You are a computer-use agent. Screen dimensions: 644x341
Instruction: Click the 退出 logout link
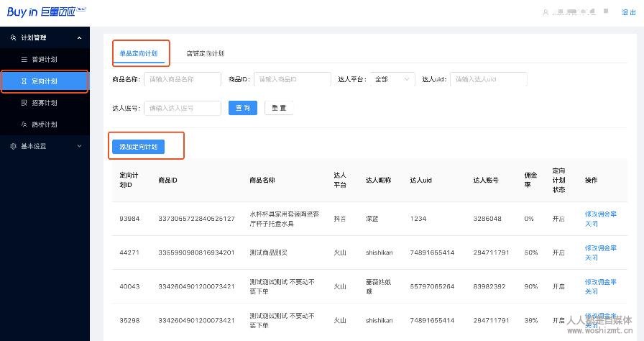[628, 12]
